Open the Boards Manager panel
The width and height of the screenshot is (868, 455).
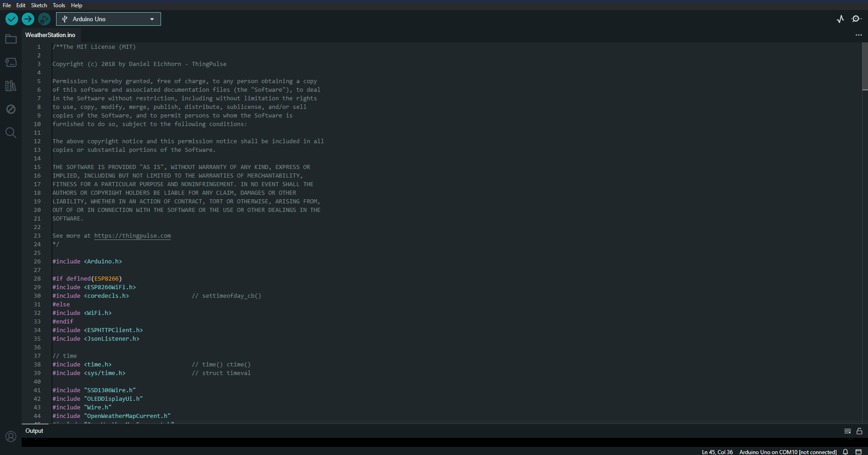coord(11,62)
